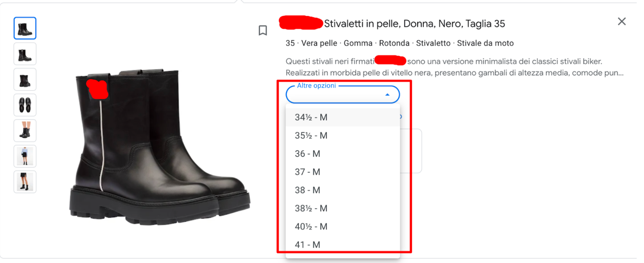
Task: Close the product detail panel
Action: click(622, 21)
